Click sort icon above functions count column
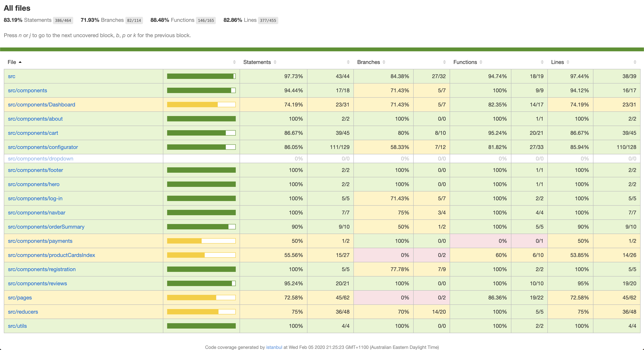 (x=542, y=62)
